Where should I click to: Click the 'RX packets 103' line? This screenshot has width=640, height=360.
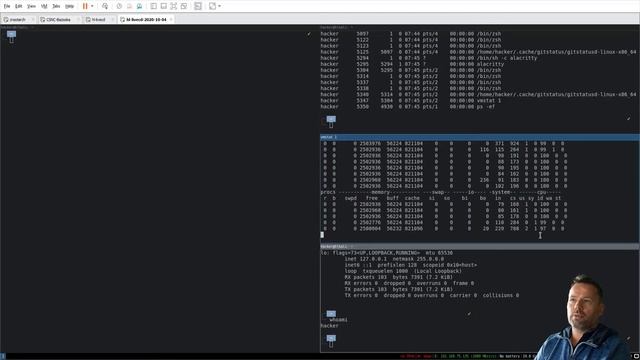pyautogui.click(x=398, y=277)
